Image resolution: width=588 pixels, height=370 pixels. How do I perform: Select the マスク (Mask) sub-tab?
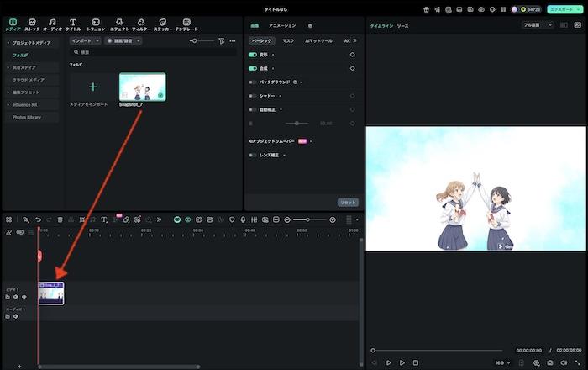(x=288, y=40)
